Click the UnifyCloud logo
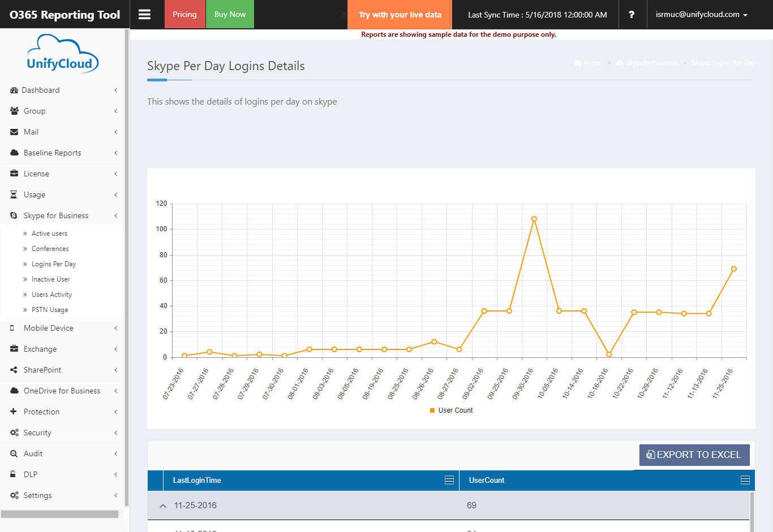This screenshot has width=773, height=532. (x=62, y=54)
